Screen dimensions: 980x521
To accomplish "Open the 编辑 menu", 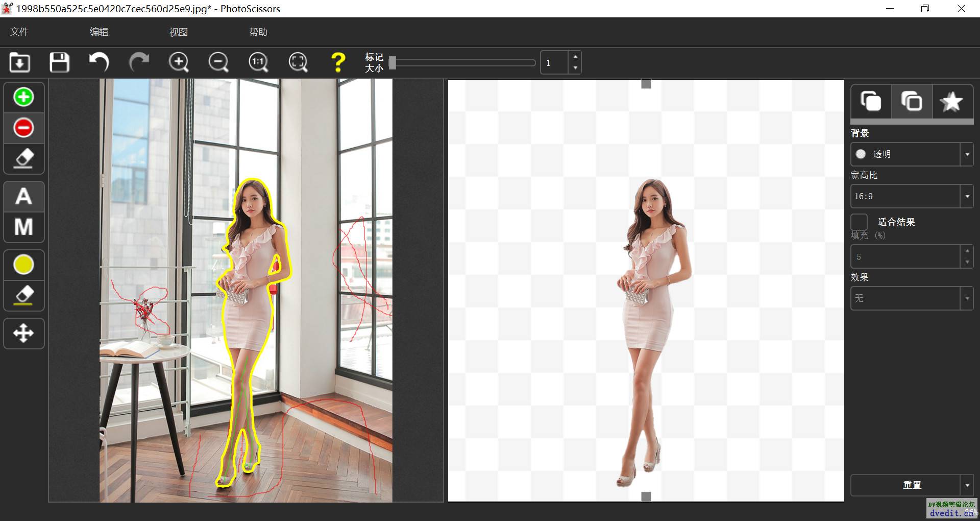I will tap(99, 32).
